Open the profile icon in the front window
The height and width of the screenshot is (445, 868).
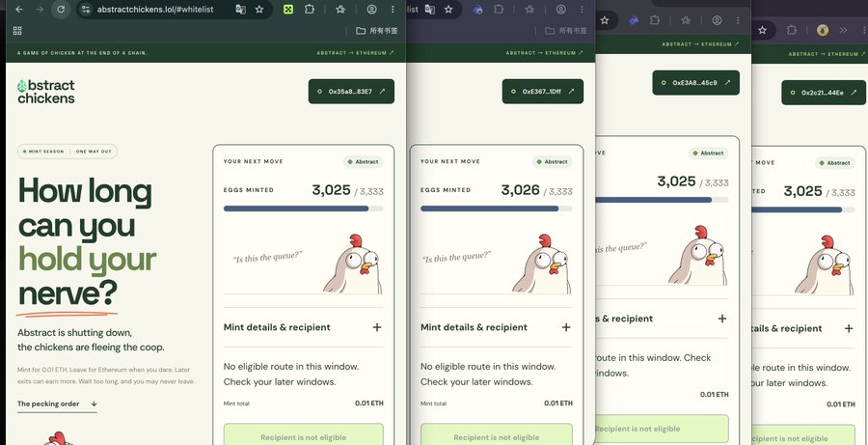coord(372,10)
